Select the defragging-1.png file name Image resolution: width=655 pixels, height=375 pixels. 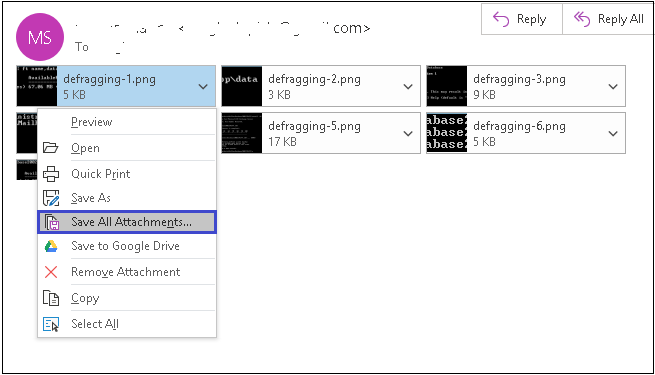[x=109, y=79]
